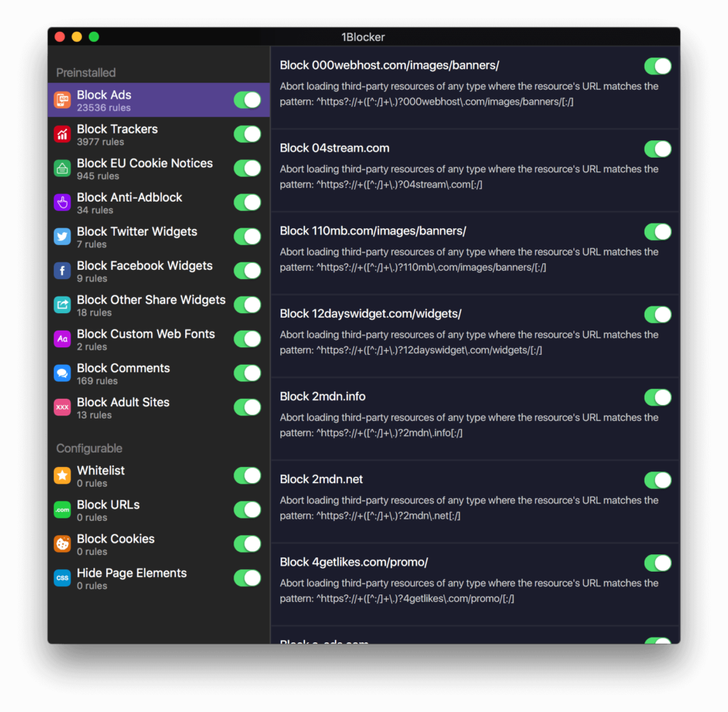Screen dimensions: 728x712
Task: Click the Block EU Cookie Notices green icon
Action: tap(61, 168)
